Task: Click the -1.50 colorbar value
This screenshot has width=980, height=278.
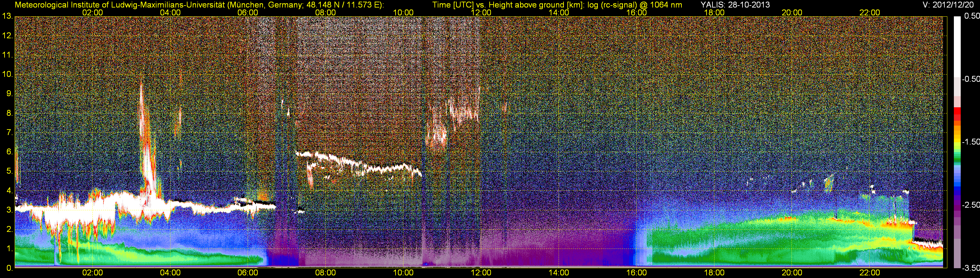Action: click(x=971, y=142)
